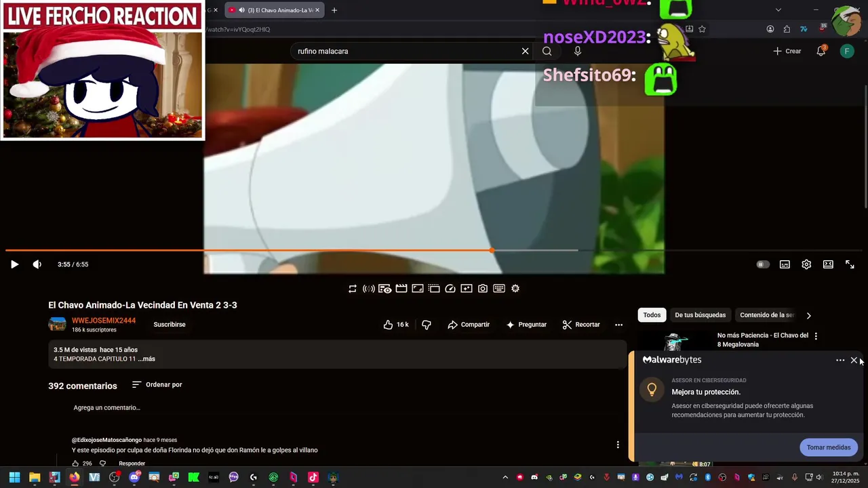868x488 pixels.
Task: Click the Recortar clip button
Action: [581, 325]
